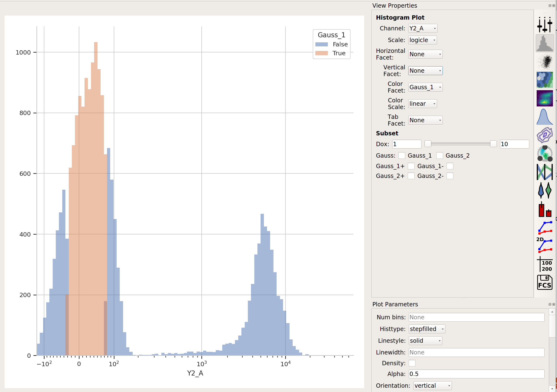Open the Linestyle dropdown showing solid
The width and height of the screenshot is (557, 392).
[425, 341]
